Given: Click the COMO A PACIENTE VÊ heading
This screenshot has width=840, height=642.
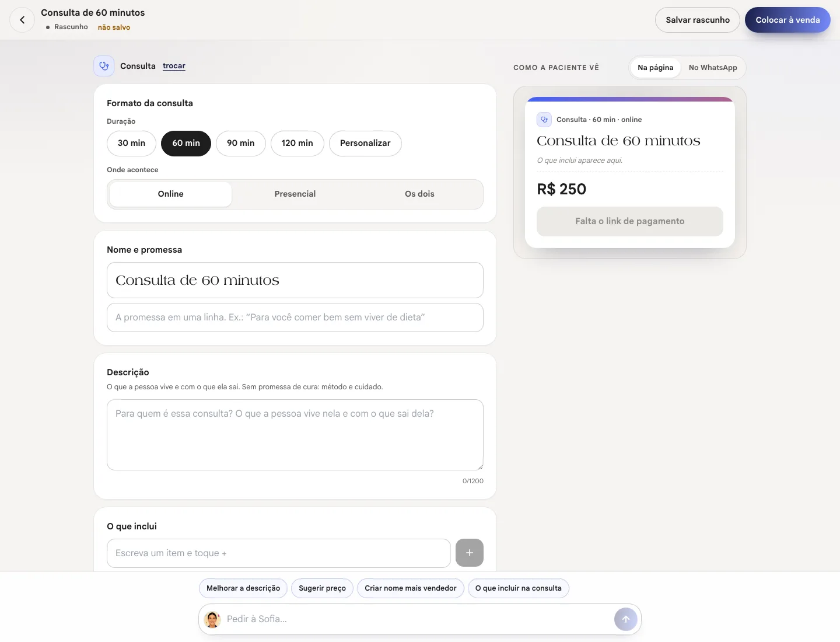Looking at the screenshot, I should [x=556, y=68].
